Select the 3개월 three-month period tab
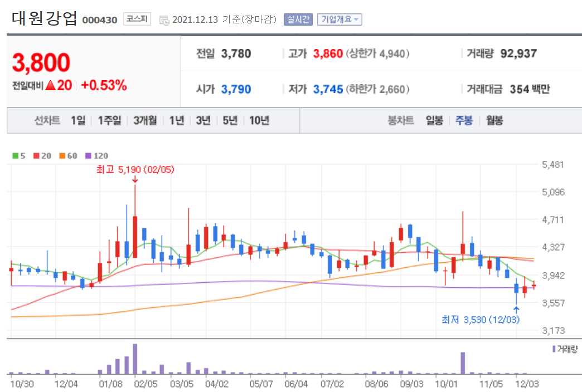This screenshot has width=582, height=392. point(145,120)
